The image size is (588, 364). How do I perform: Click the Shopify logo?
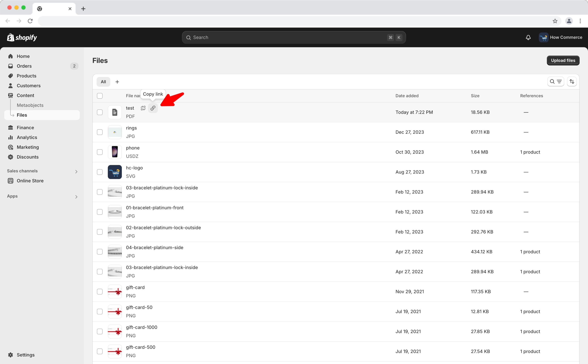22,37
